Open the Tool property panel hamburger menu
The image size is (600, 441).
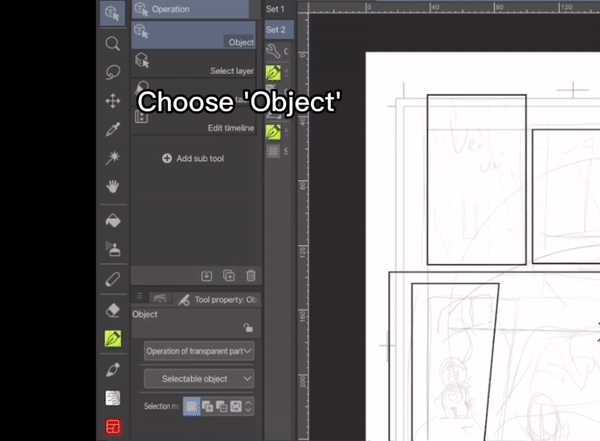coord(140,296)
